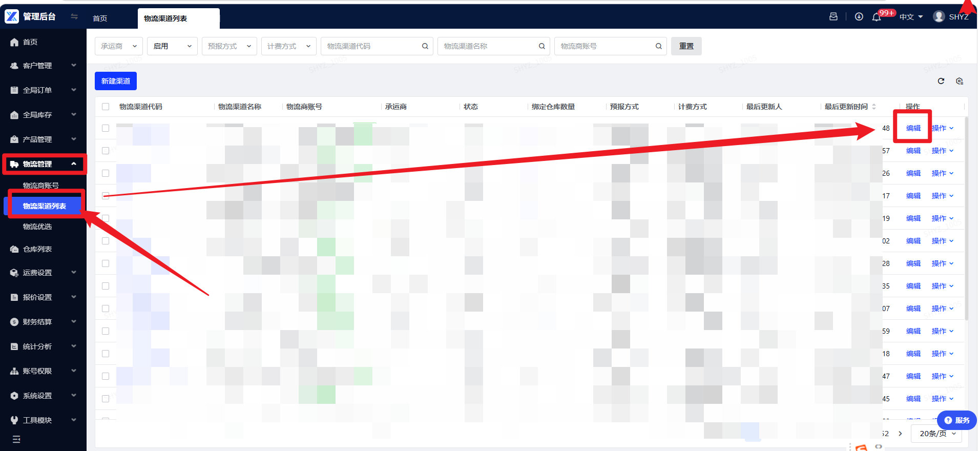Switch to the 首页 tab
This screenshot has width=980, height=451.
coord(100,18)
